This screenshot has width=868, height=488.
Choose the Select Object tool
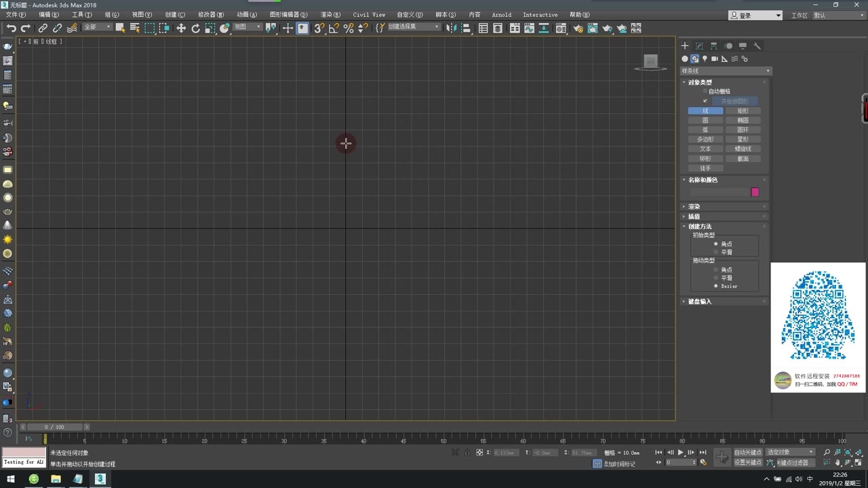point(120,28)
